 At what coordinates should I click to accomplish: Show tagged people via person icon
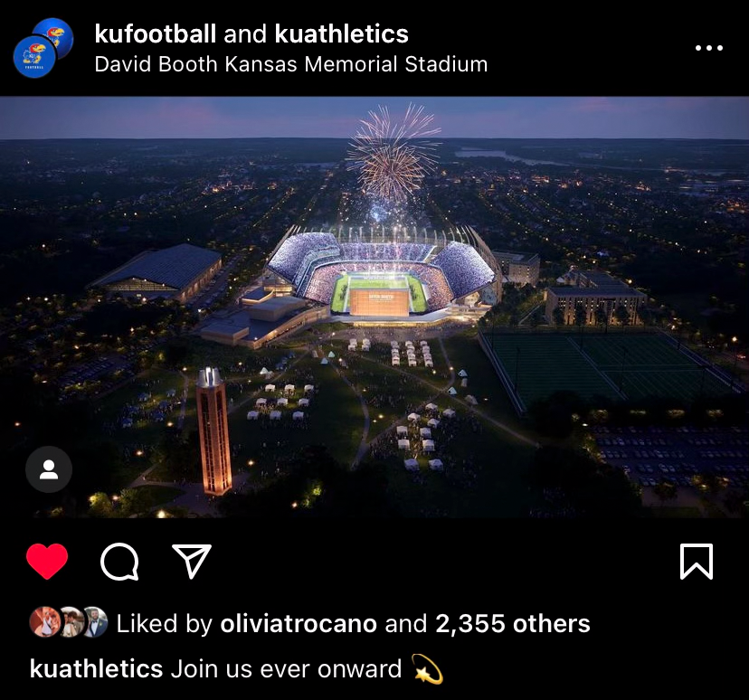49,469
